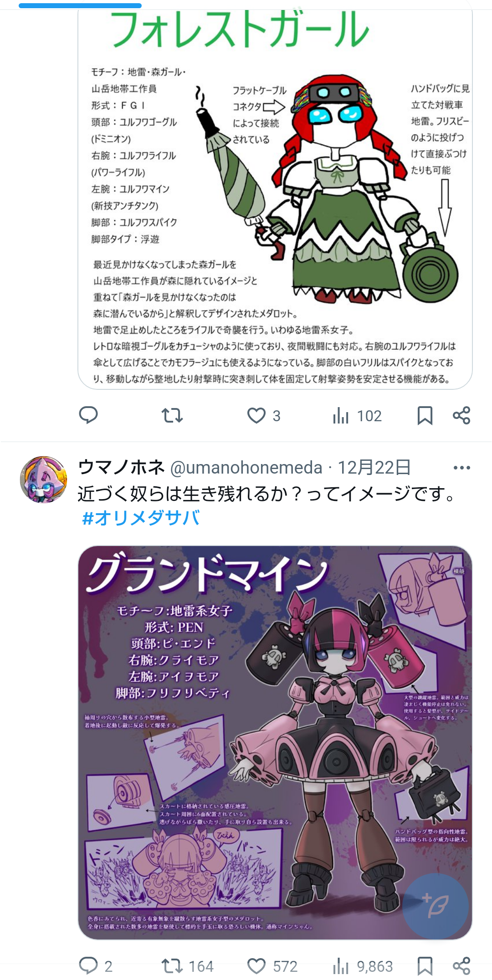
Task: Like the tweet with 572 likes
Action: point(272,966)
